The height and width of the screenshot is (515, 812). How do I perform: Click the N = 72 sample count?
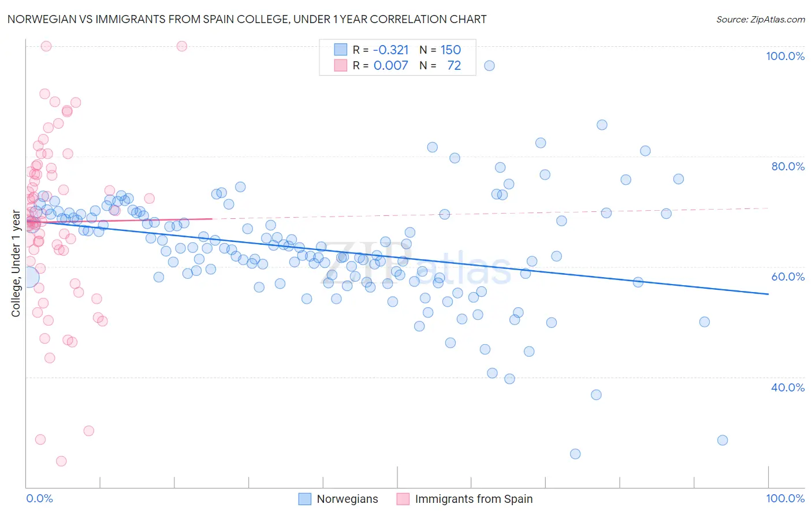coord(440,65)
